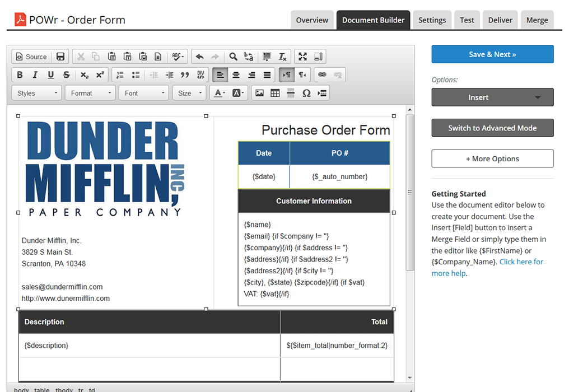Enable center text alignment

tap(236, 75)
